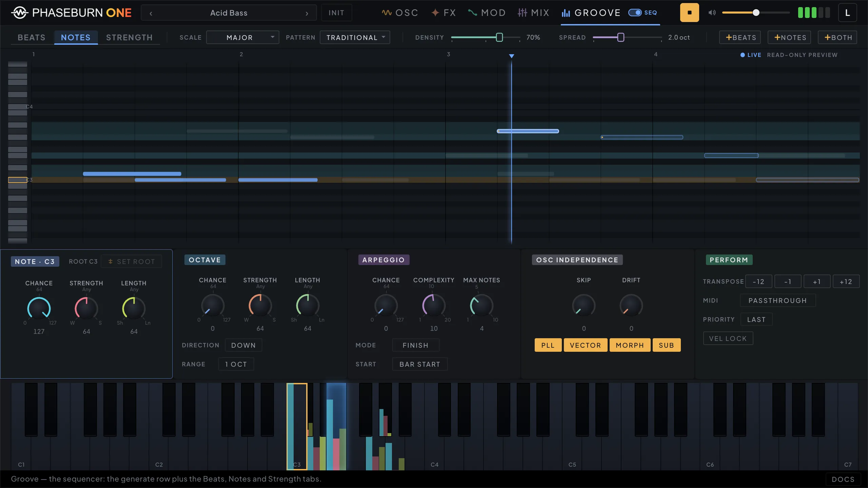Toggle the VECTOR oscillator independence button

[586, 345]
